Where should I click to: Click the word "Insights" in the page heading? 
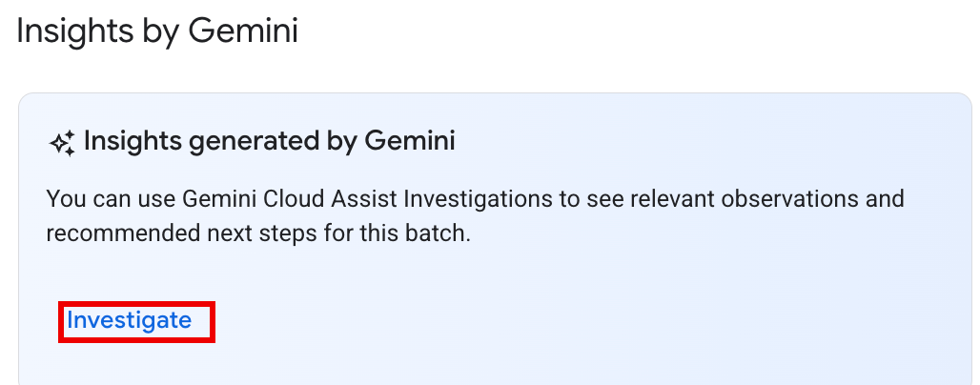point(73,30)
